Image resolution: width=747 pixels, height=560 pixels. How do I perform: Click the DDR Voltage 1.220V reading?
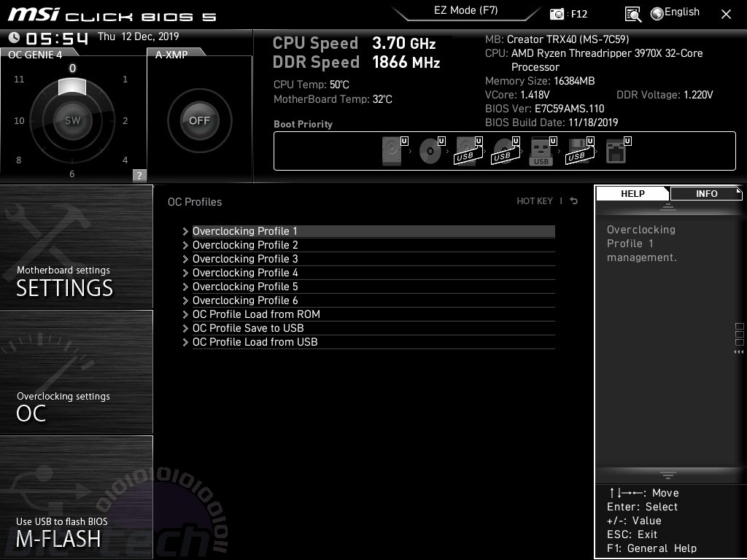(x=665, y=95)
